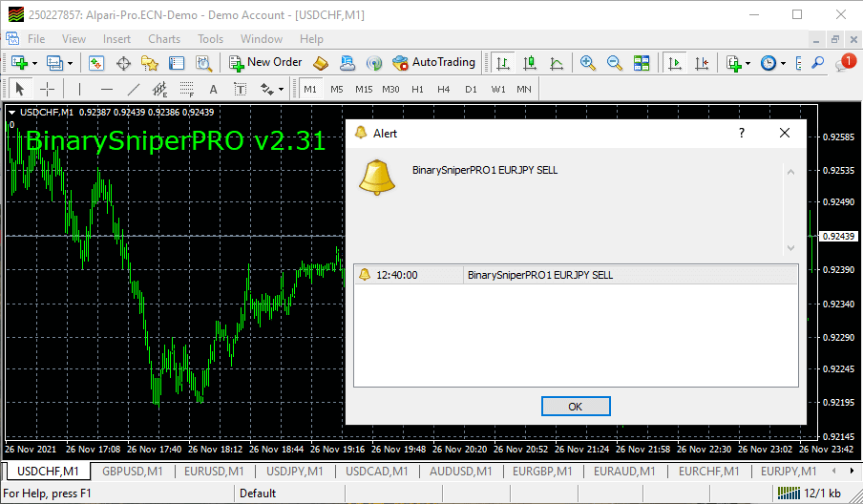The height and width of the screenshot is (504, 863).
Task: Show more chart tabs with right arrow
Action: tap(852, 471)
